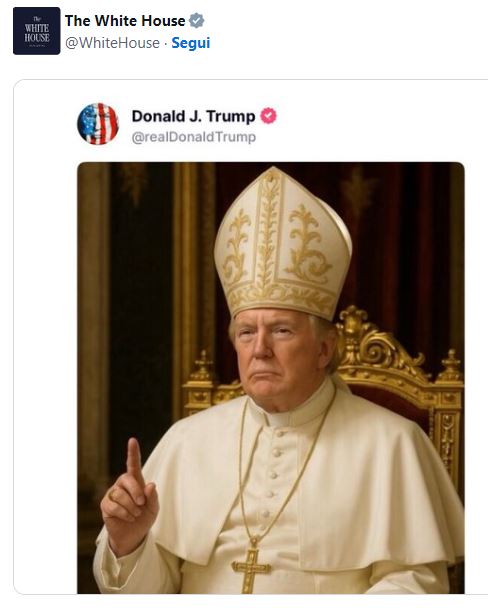
Task: Click the red verified checkmark badge
Action: [268, 116]
